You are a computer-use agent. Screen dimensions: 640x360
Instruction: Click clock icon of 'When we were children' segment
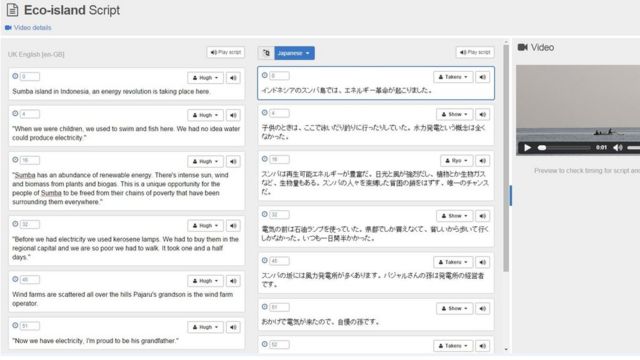coord(15,114)
